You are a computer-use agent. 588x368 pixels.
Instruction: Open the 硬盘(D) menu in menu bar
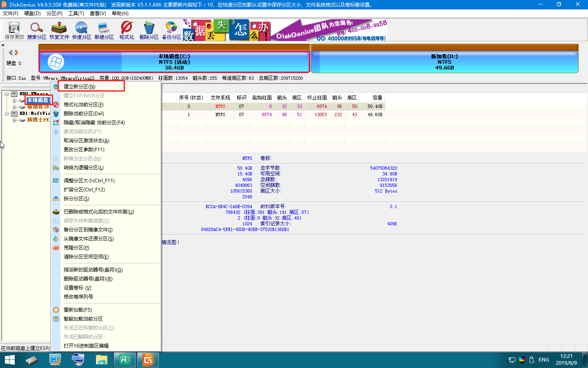(32, 13)
